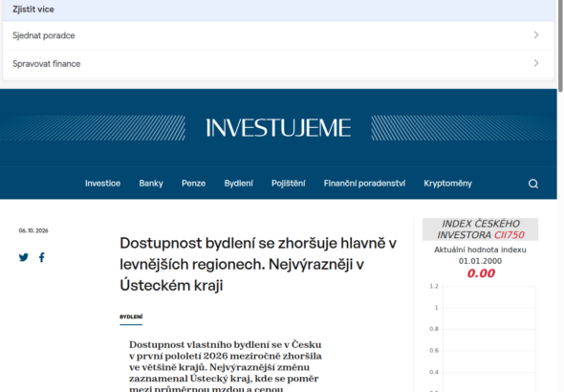Open the Investice menu item
Viewport: 564px width, 392px height.
coord(103,184)
